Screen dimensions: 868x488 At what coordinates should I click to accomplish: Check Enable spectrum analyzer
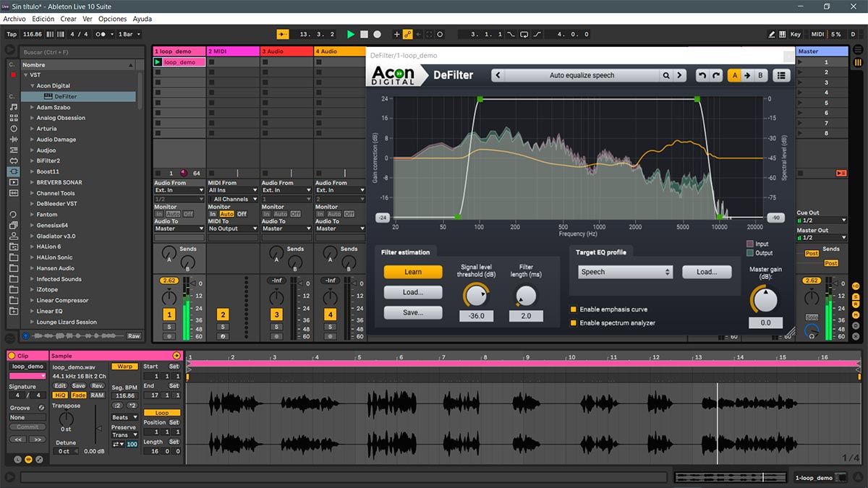point(574,323)
